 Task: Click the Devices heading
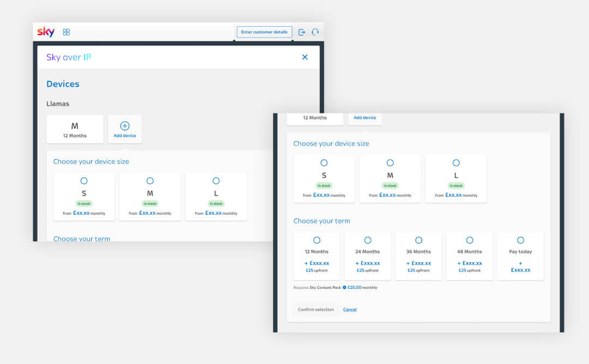[63, 84]
